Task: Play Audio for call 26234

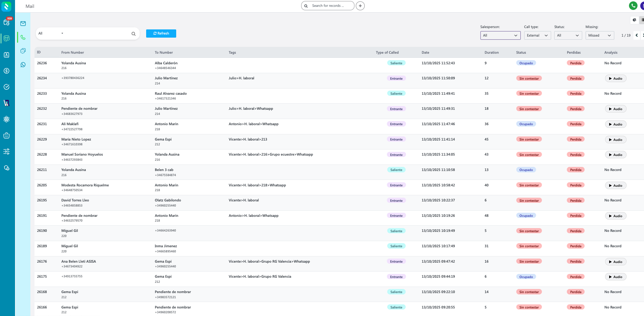Action: click(615, 79)
